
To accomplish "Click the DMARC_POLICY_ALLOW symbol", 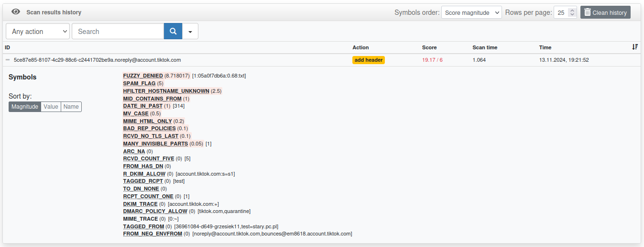I will pos(155,211).
